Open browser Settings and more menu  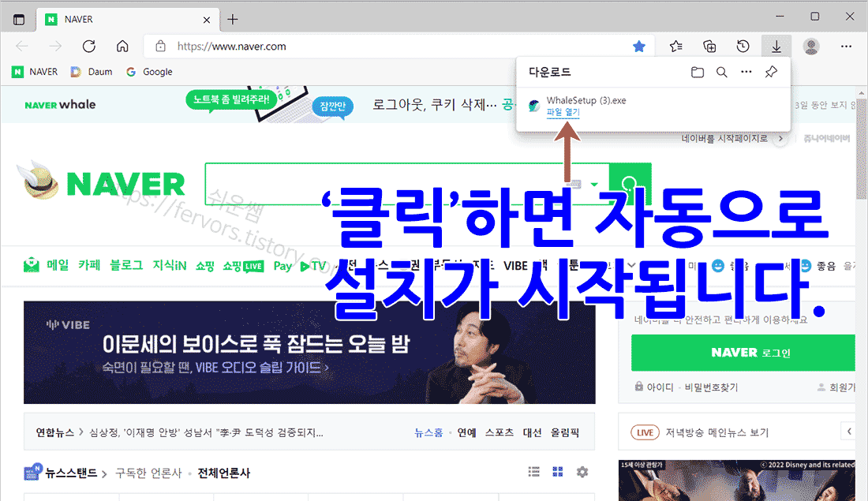click(846, 47)
